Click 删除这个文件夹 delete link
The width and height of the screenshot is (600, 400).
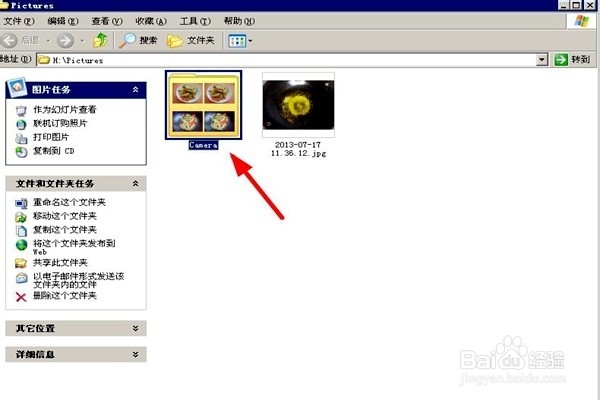coord(65,296)
